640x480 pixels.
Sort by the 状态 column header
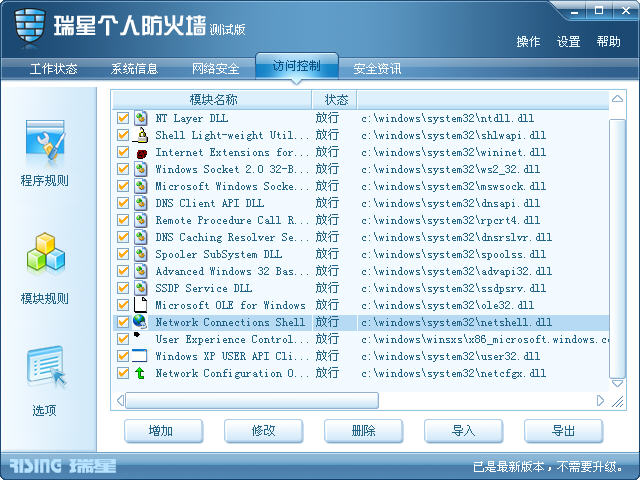pos(335,100)
